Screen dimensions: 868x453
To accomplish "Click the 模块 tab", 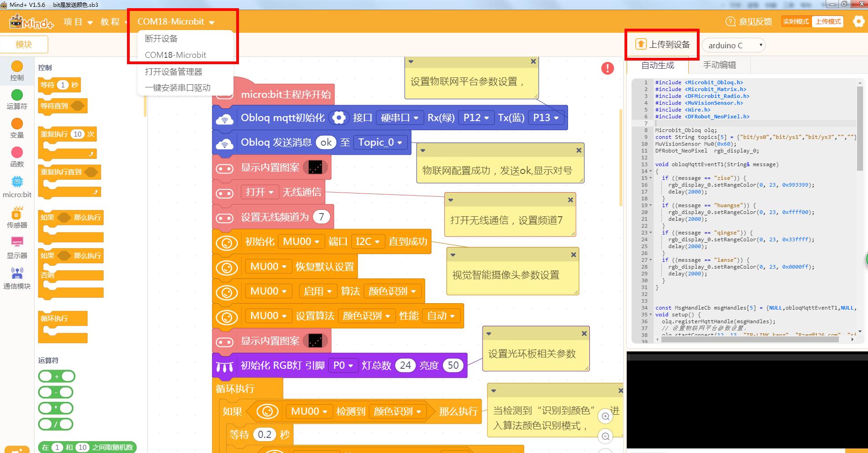I will click(24, 45).
